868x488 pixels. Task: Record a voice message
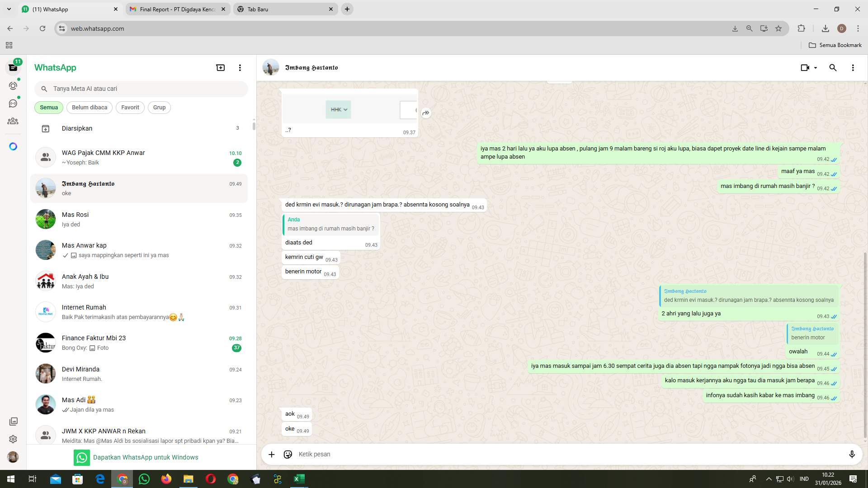[852, 454]
